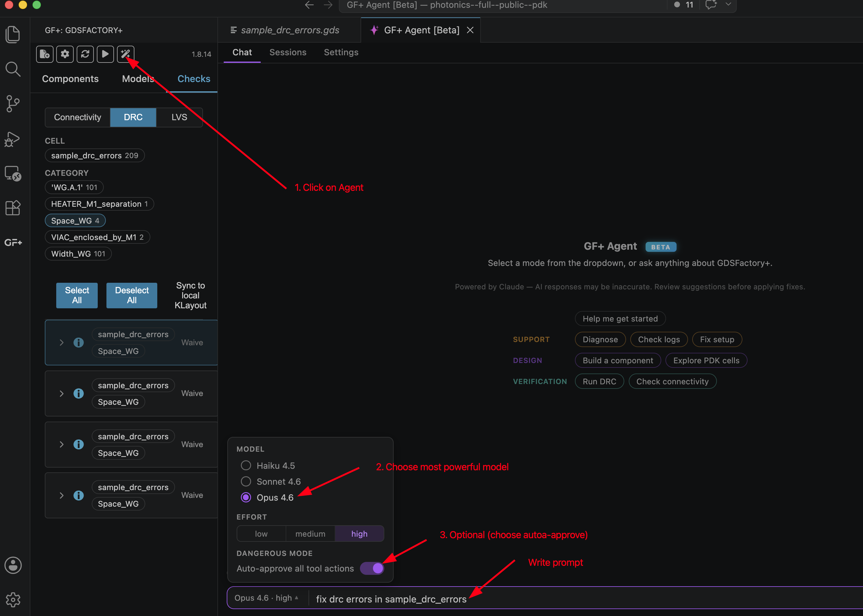Click the Select All button
Image resolution: width=863 pixels, height=616 pixels.
click(77, 295)
